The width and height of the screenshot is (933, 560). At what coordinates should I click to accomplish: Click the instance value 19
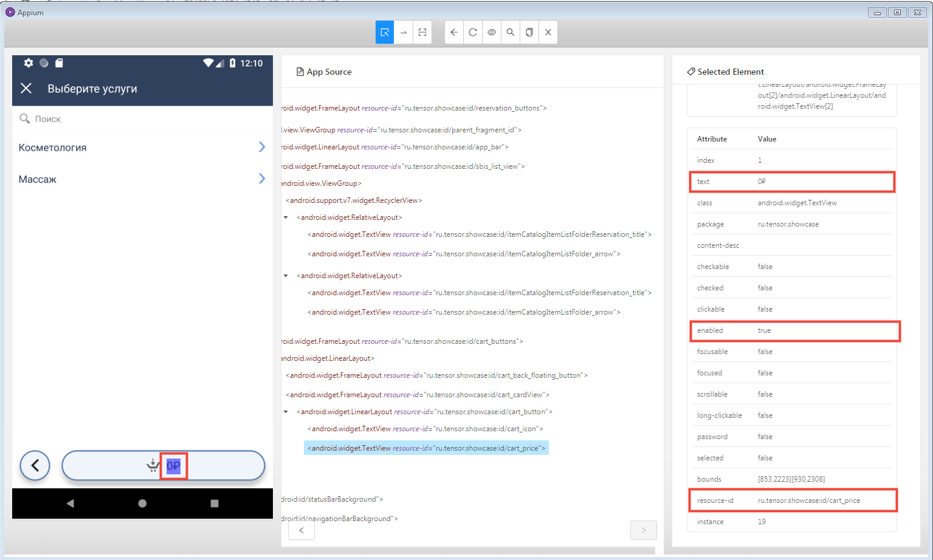click(x=762, y=522)
